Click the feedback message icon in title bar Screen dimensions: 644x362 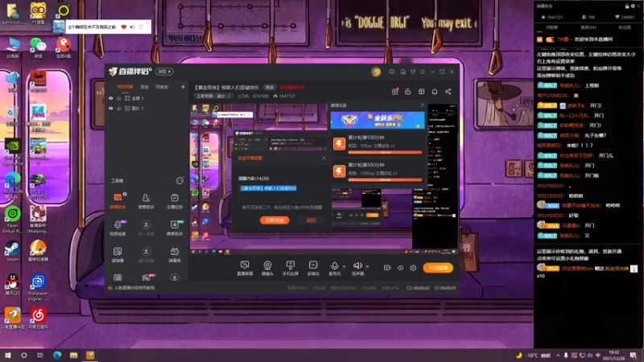[x=391, y=72]
